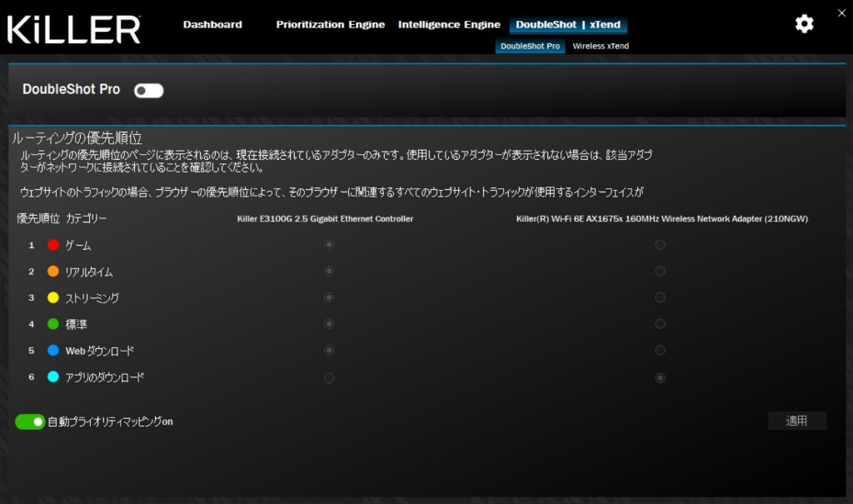The image size is (853, 504).
Task: Switch to Prioritization Engine tab
Action: tap(330, 24)
